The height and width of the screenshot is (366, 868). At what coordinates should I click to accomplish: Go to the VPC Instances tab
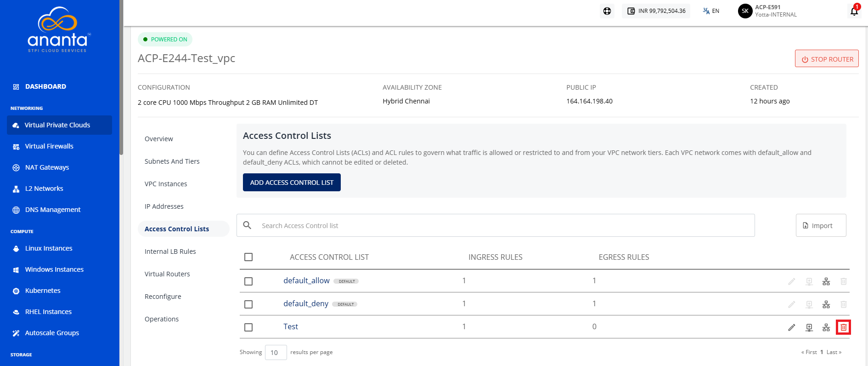166,184
